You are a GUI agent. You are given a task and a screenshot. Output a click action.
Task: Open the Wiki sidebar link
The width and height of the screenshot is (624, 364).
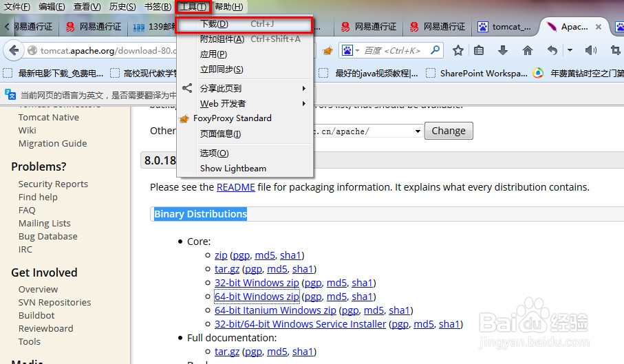(27, 130)
